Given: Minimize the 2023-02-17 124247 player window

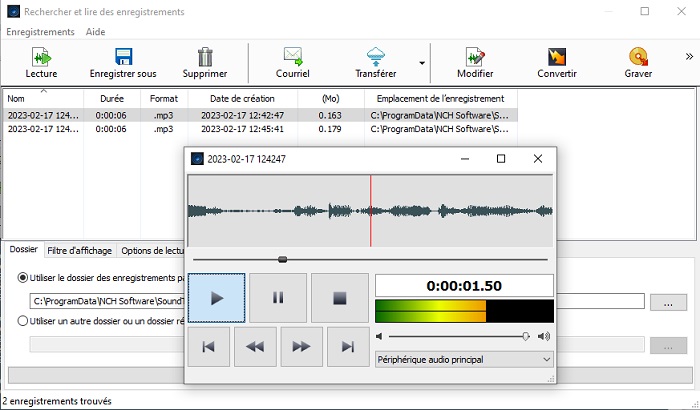Looking at the screenshot, I should point(465,159).
